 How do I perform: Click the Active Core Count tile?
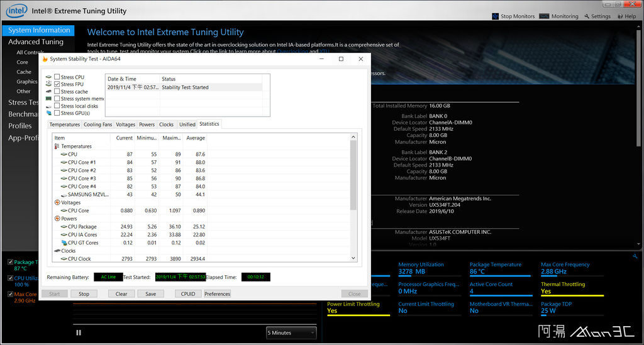click(x=501, y=288)
